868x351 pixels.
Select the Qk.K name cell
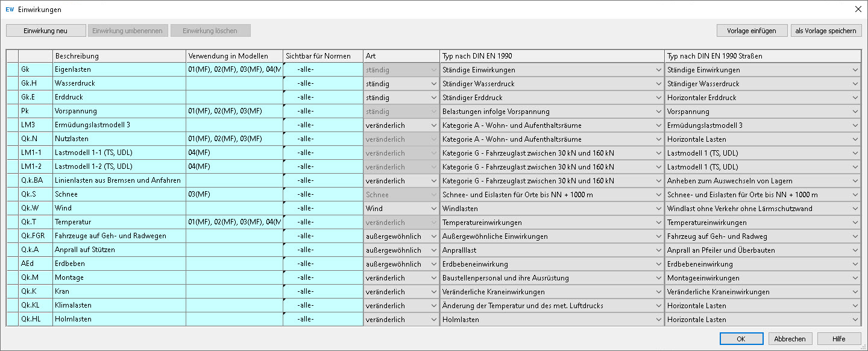pyautogui.click(x=36, y=292)
